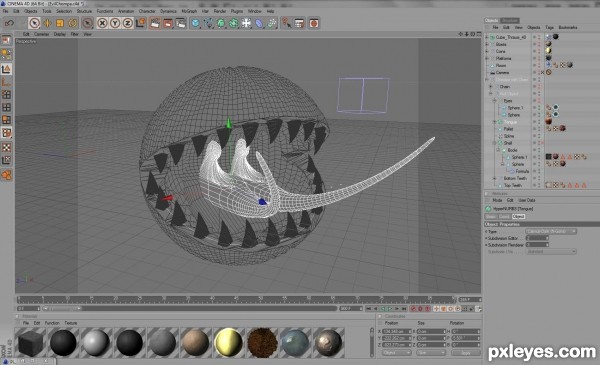Select the Object tab in Attributes
This screenshot has width=600, height=365.
point(518,217)
